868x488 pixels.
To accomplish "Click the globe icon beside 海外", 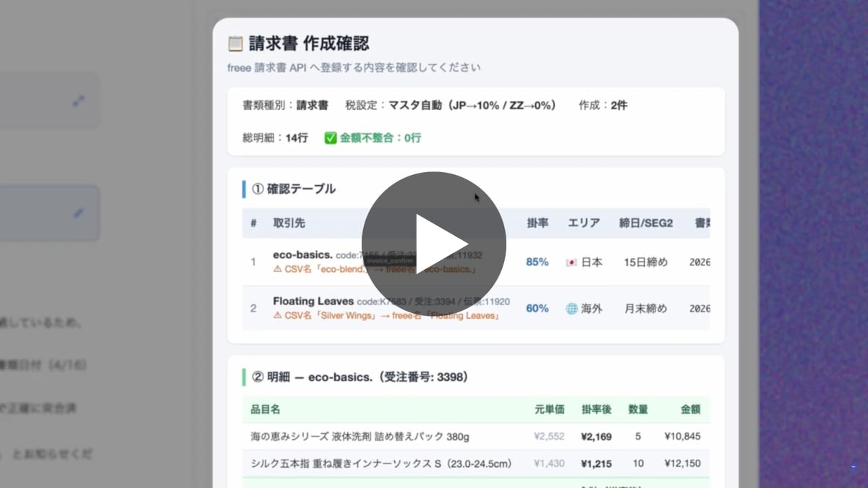I will [571, 308].
